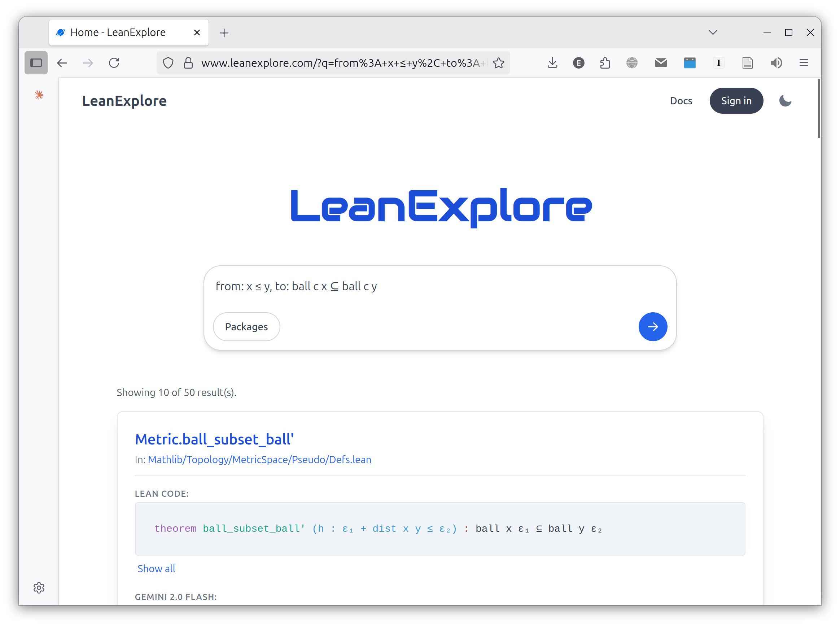
Task: Expand code with Show all link
Action: coord(156,568)
